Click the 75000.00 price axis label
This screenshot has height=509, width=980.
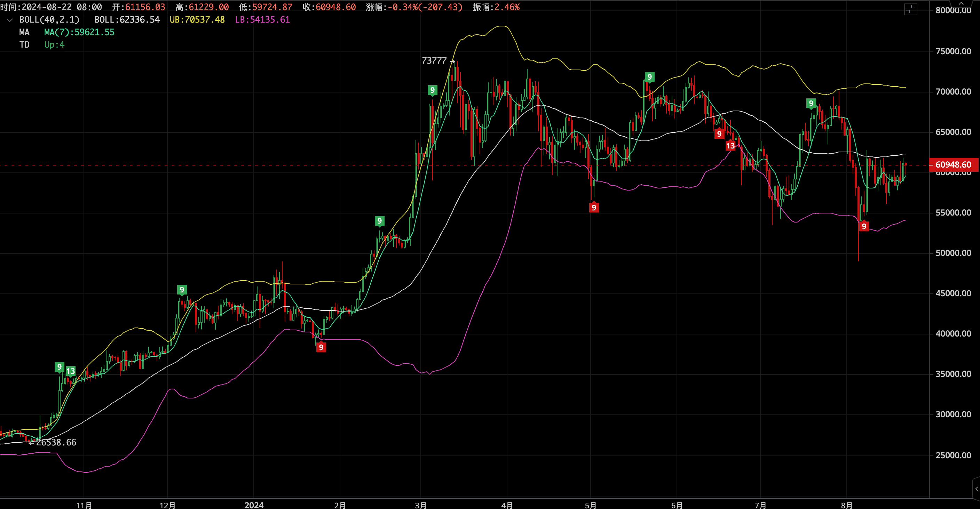[x=953, y=51]
